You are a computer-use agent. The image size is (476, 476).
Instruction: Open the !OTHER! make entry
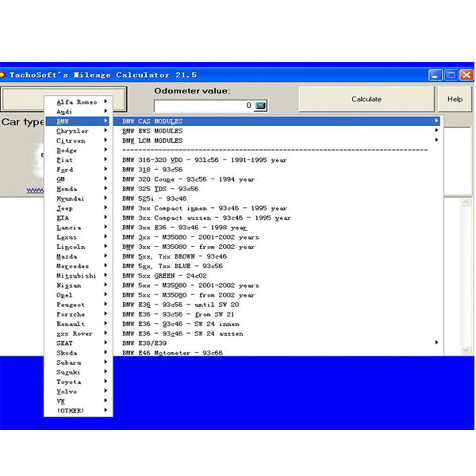tap(71, 410)
